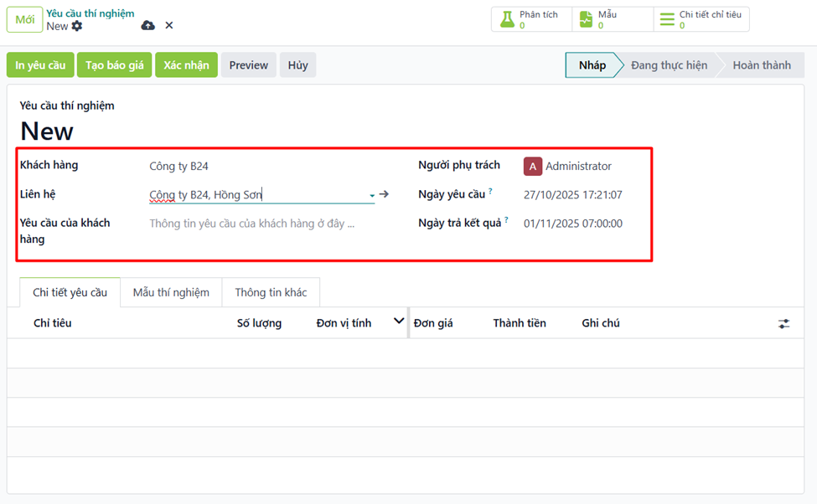Expand the column chevron after Đơn vị tính
Screen dimensions: 817x504
399,321
